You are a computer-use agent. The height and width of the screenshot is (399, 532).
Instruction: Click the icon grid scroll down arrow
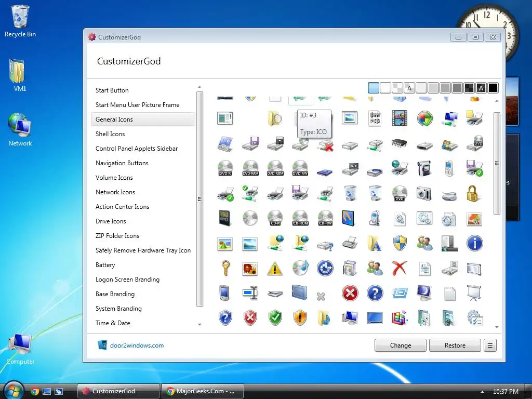click(x=497, y=327)
